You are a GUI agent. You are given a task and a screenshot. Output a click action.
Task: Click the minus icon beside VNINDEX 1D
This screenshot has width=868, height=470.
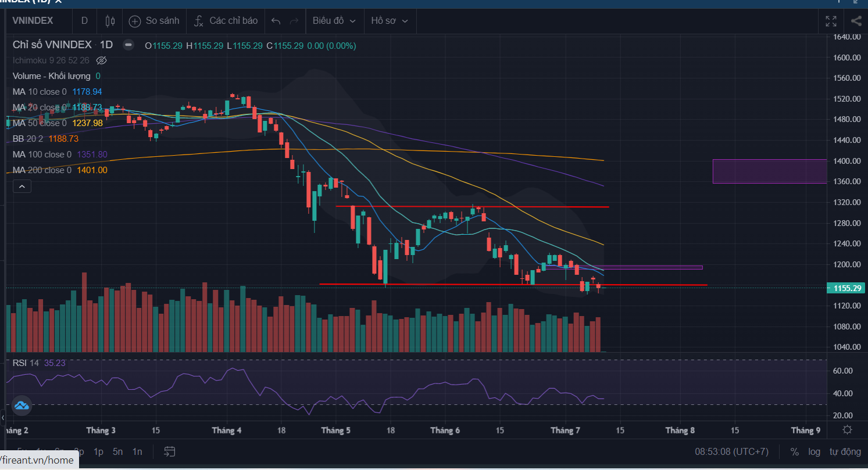[x=128, y=45]
